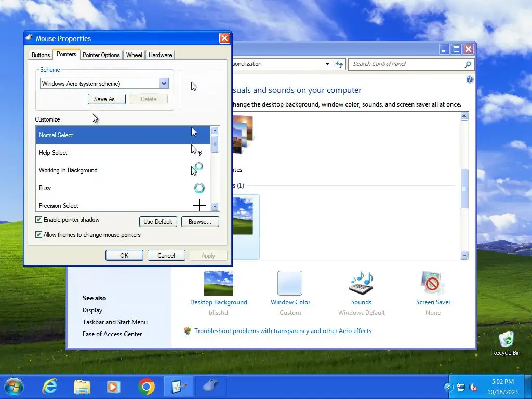This screenshot has height=399, width=532.
Task: Click the taskbar clock showing 5:02 PM
Action: tap(502, 387)
